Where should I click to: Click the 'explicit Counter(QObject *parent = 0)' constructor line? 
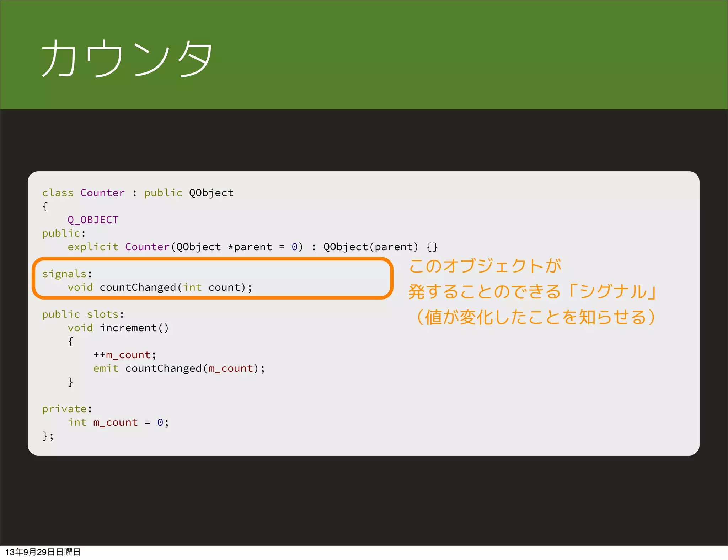point(253,247)
